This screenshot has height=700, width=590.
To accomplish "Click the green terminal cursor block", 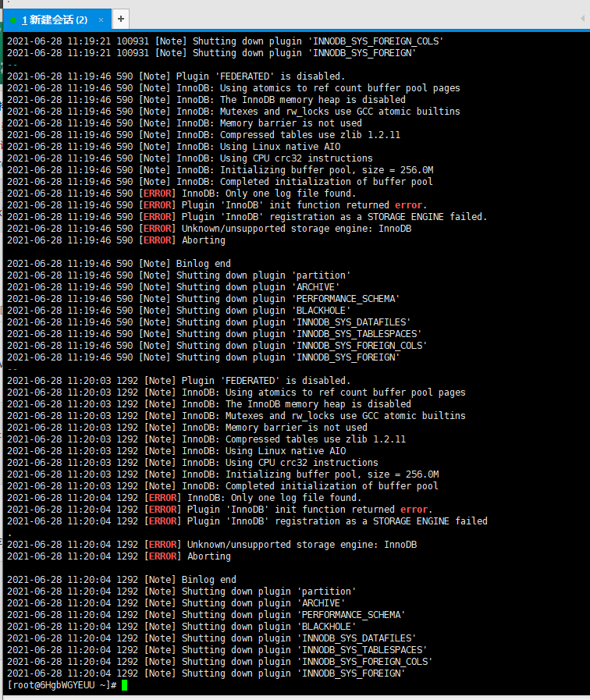I will click(125, 685).
